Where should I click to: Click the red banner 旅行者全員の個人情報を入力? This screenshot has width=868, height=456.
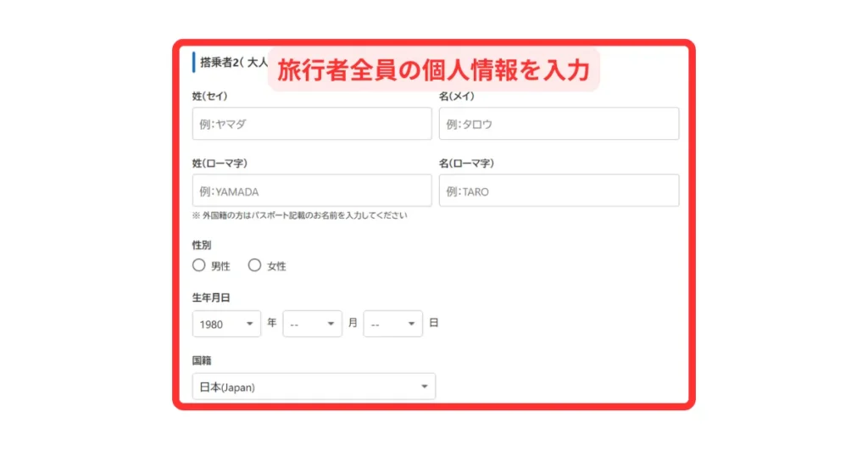[x=433, y=70]
